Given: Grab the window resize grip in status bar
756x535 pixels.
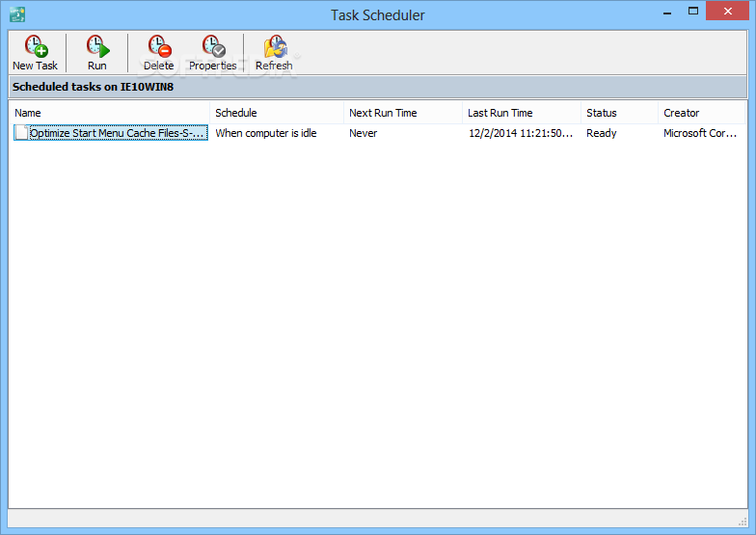Looking at the screenshot, I should (742, 522).
